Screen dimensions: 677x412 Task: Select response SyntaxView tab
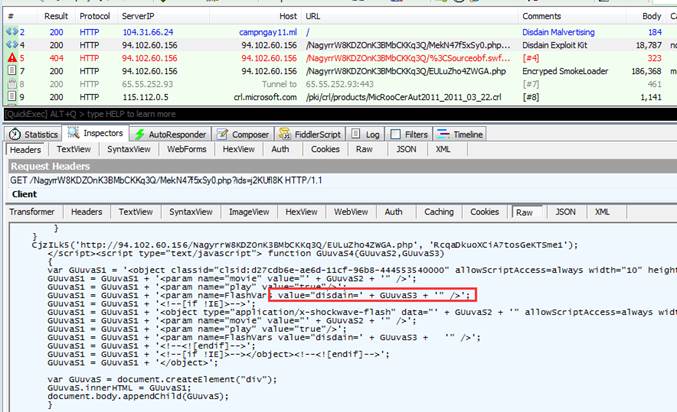click(190, 212)
